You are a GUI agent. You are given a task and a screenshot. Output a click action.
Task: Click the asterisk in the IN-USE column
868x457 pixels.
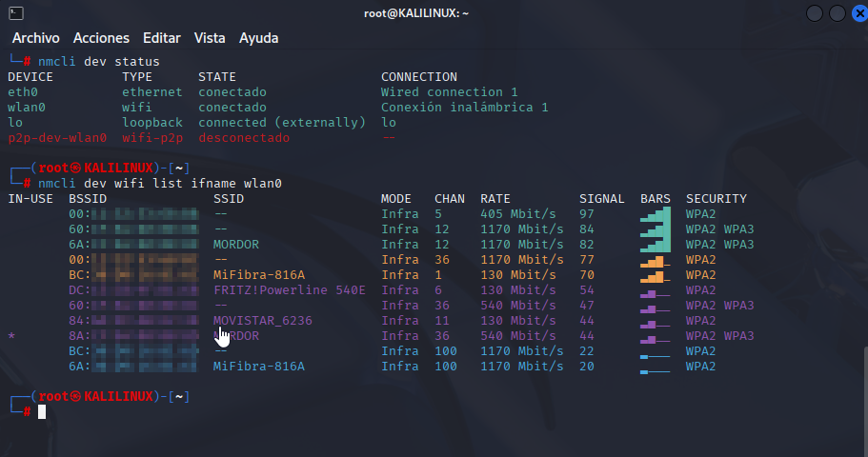11,337
